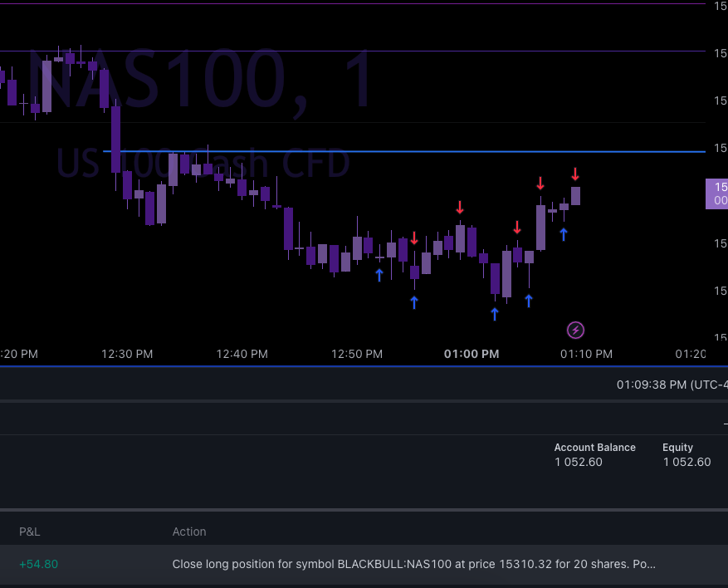
Task: Click the Account Balance value 1 052.60
Action: (578, 462)
